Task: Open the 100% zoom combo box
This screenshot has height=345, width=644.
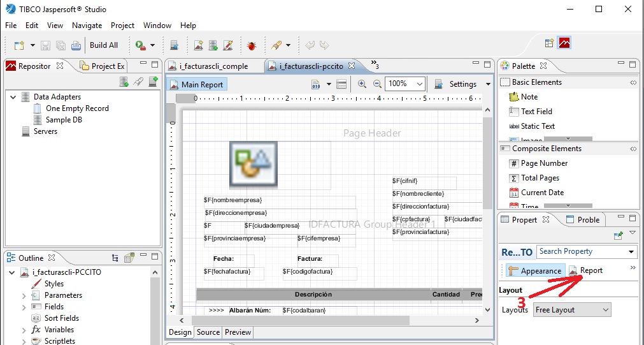Action: click(x=404, y=84)
